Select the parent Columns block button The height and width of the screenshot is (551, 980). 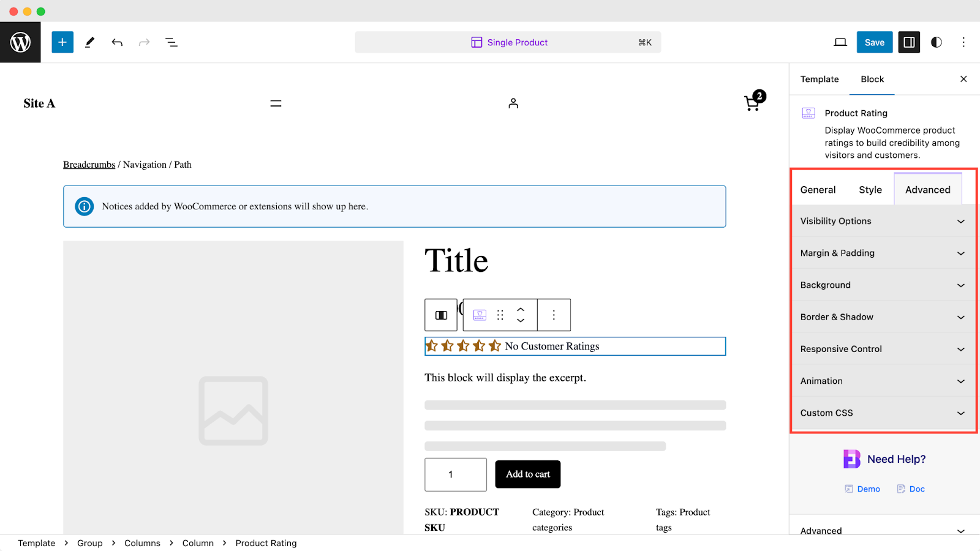click(441, 315)
